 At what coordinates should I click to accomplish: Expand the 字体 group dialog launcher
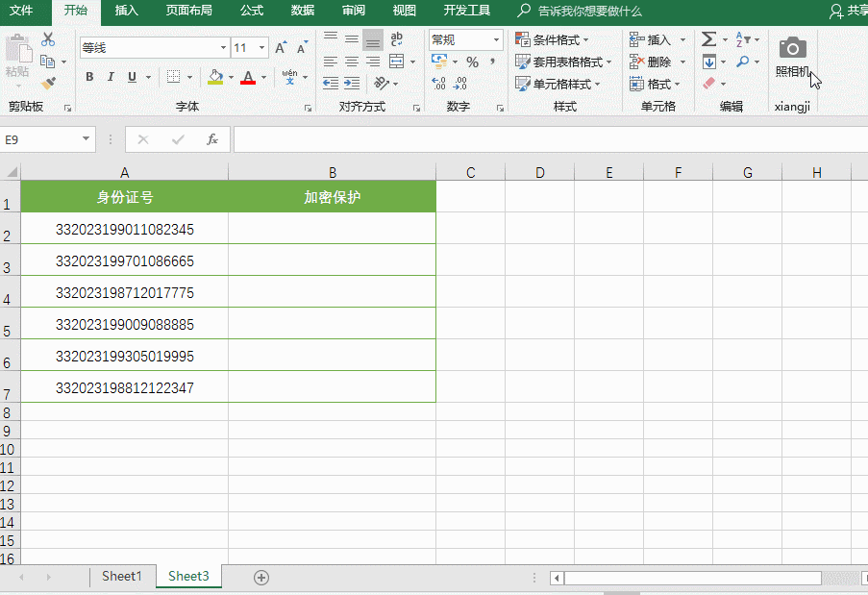tap(308, 109)
